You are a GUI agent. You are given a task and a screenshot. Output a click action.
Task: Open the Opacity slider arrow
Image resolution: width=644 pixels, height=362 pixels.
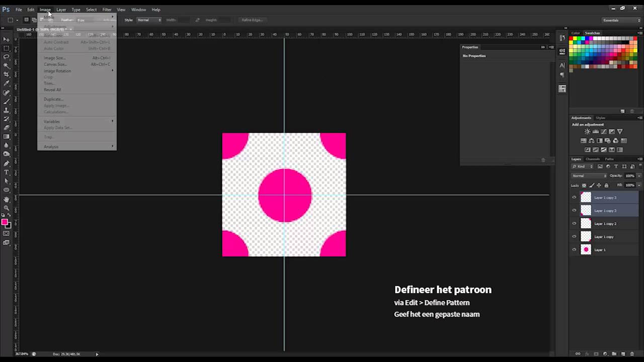[639, 176]
